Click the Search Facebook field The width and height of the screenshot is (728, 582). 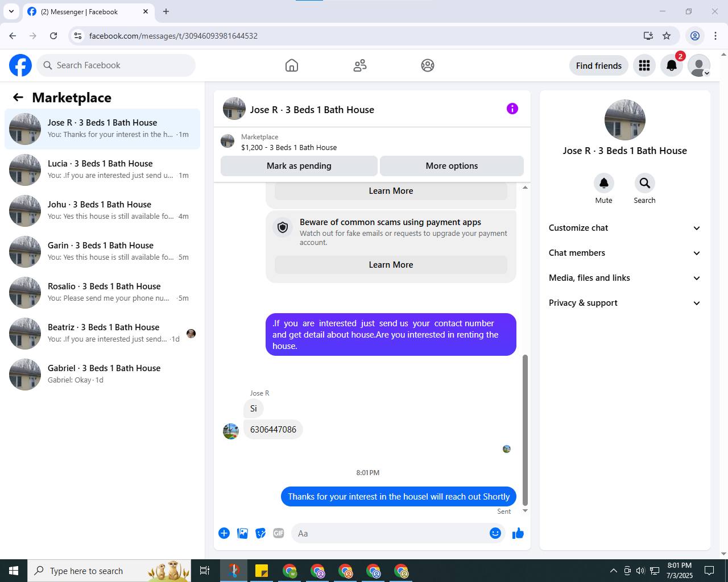[x=116, y=65]
